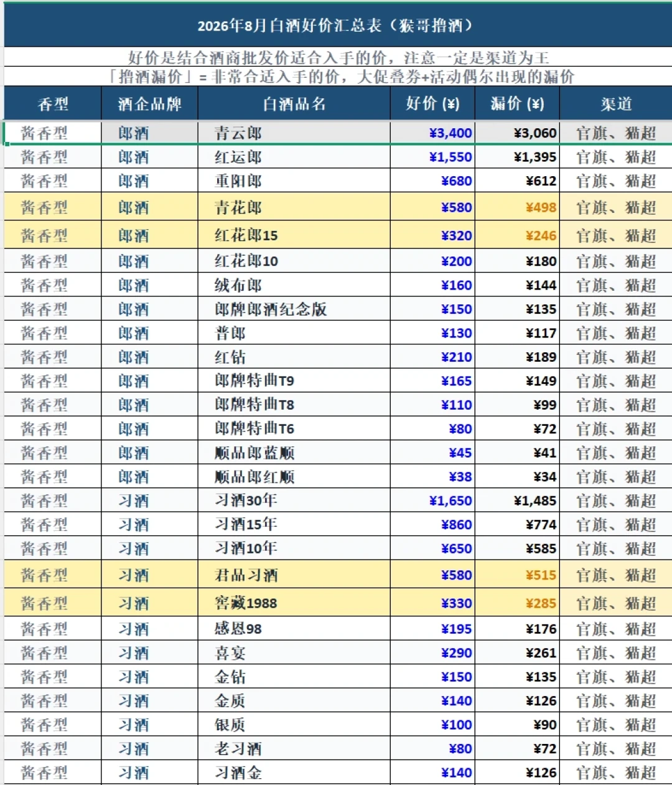Select the '白酒品名' column header
Image resolution: width=672 pixels, height=785 pixels.
(294, 103)
